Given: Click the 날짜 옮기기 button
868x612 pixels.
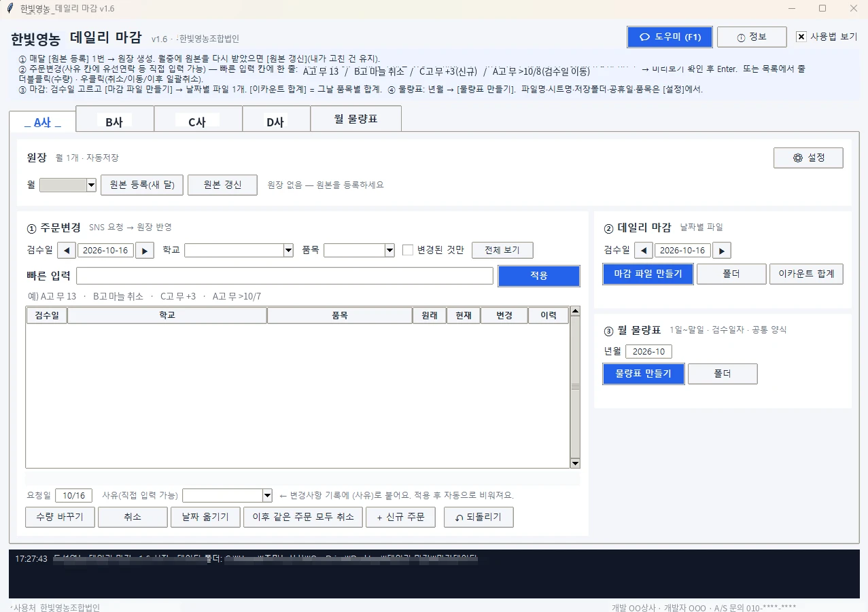Looking at the screenshot, I should click(x=205, y=517).
